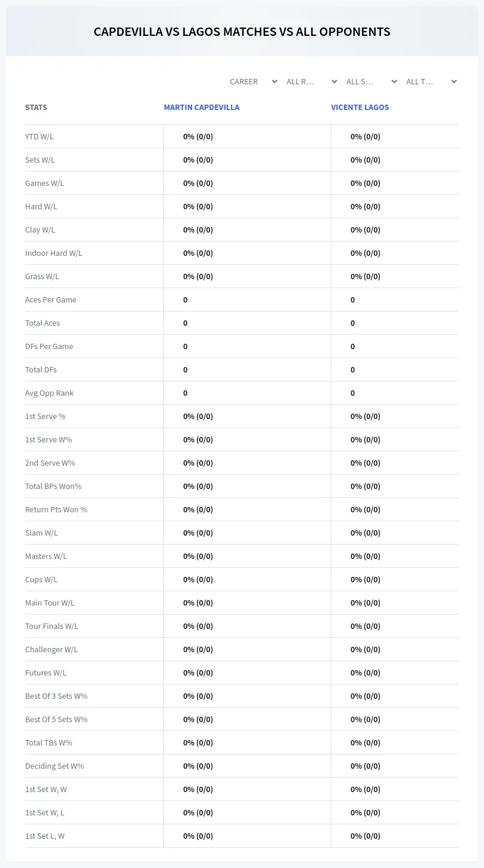Expand the ALL R... filter dropdown
Viewport: 484px width, 868px height.
[311, 81]
